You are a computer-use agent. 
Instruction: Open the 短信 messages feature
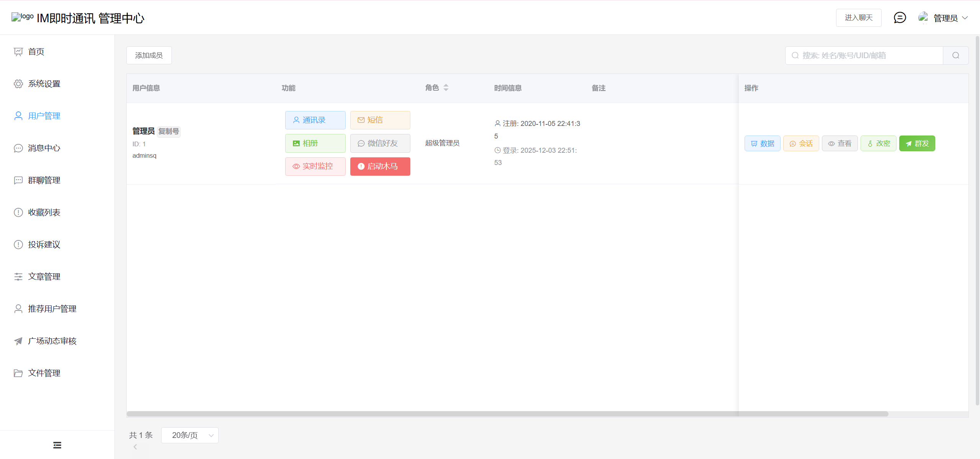[x=380, y=120]
